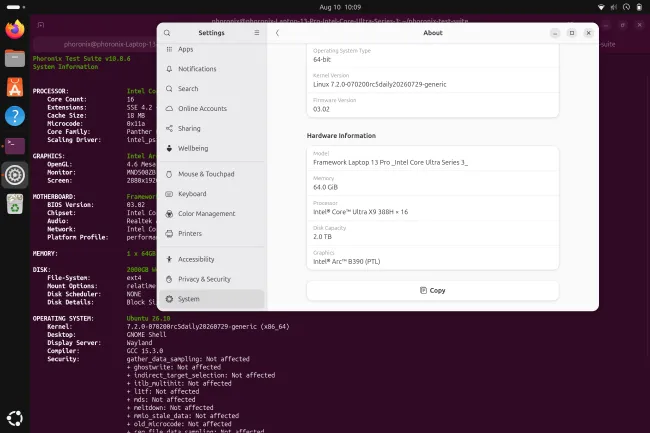The width and height of the screenshot is (650, 433).
Task: Open the clock showing Aug 10 10:09
Action: point(340,7)
